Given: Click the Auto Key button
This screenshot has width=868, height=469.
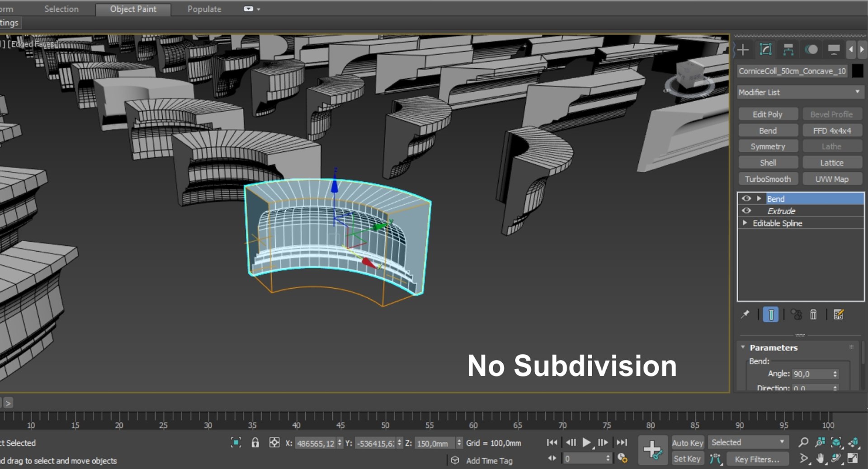Looking at the screenshot, I should [x=687, y=443].
